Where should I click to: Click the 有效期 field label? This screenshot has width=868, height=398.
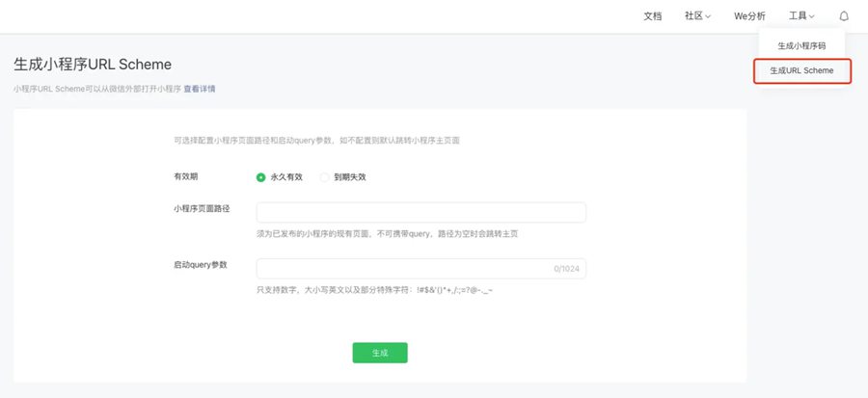(x=186, y=176)
